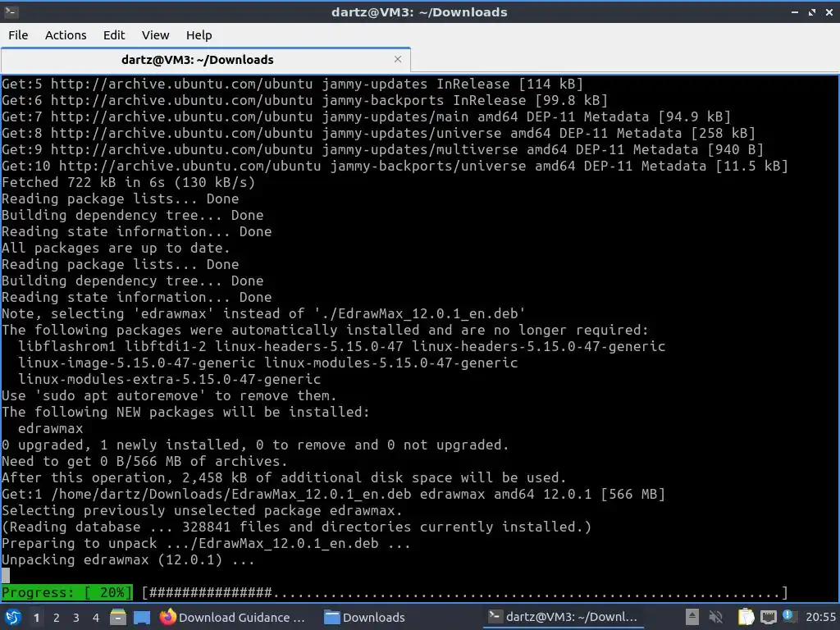Click the 'Note, selecting edrawmax' line
The image size is (840, 630).
[263, 314]
